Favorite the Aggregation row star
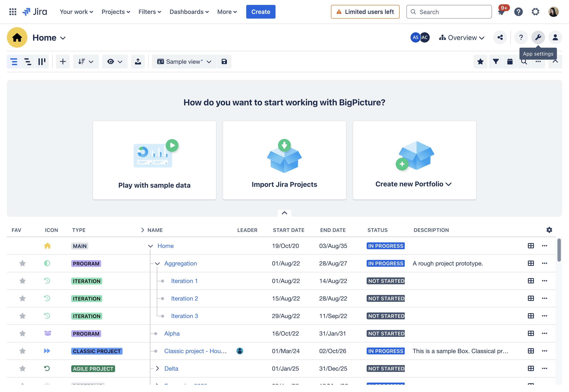 click(22, 264)
